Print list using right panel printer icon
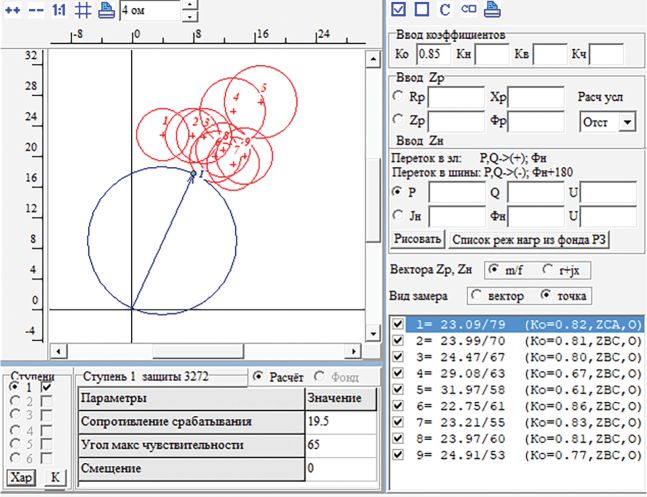Viewport: 647px width, 497px height. [492, 9]
